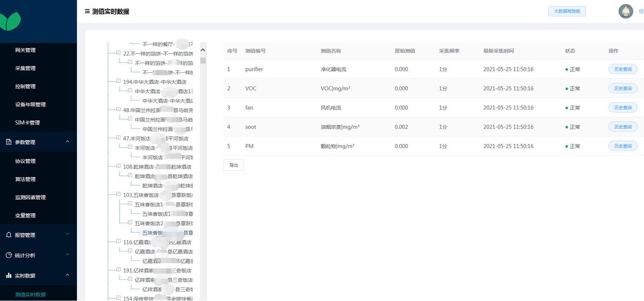The image size is (644, 301).
Task: Click the 统计分析 pie chart icon
Action: [9, 255]
